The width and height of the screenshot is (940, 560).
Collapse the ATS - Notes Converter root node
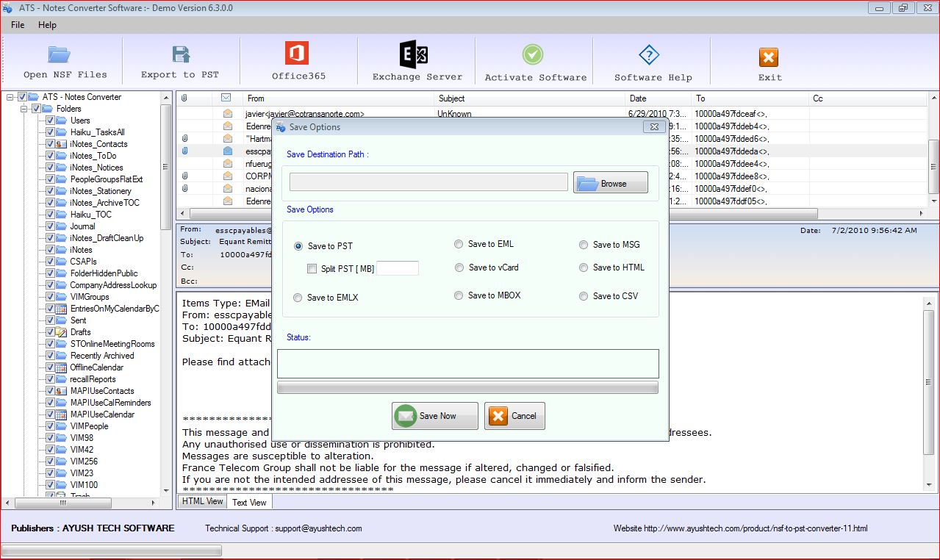click(10, 97)
